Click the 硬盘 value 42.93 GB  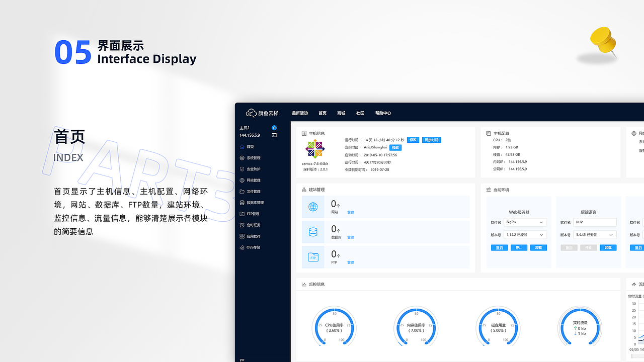513,154
